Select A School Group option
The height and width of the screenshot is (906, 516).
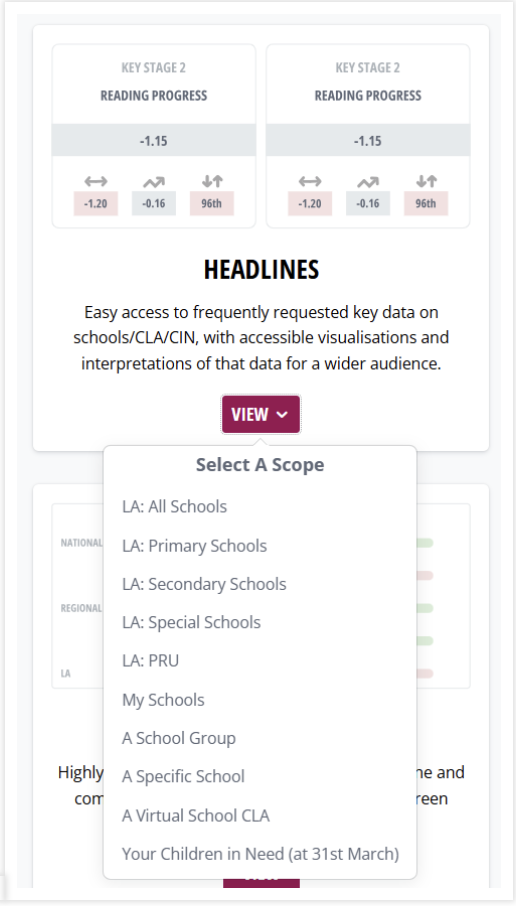point(179,738)
